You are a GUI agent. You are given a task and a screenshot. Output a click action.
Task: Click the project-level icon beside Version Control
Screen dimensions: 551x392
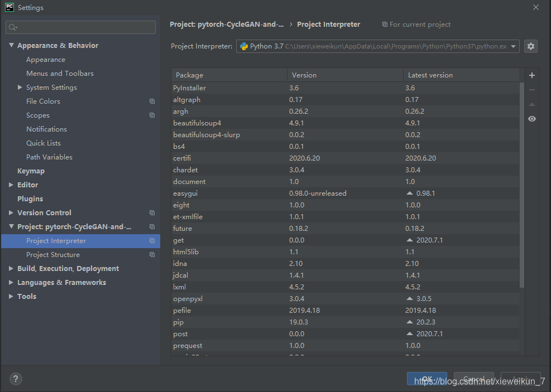(x=152, y=212)
